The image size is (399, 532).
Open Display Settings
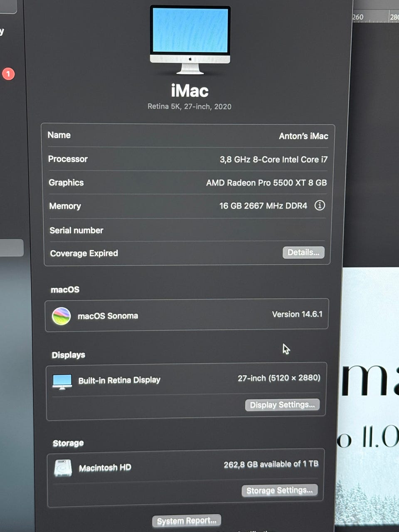[282, 405]
